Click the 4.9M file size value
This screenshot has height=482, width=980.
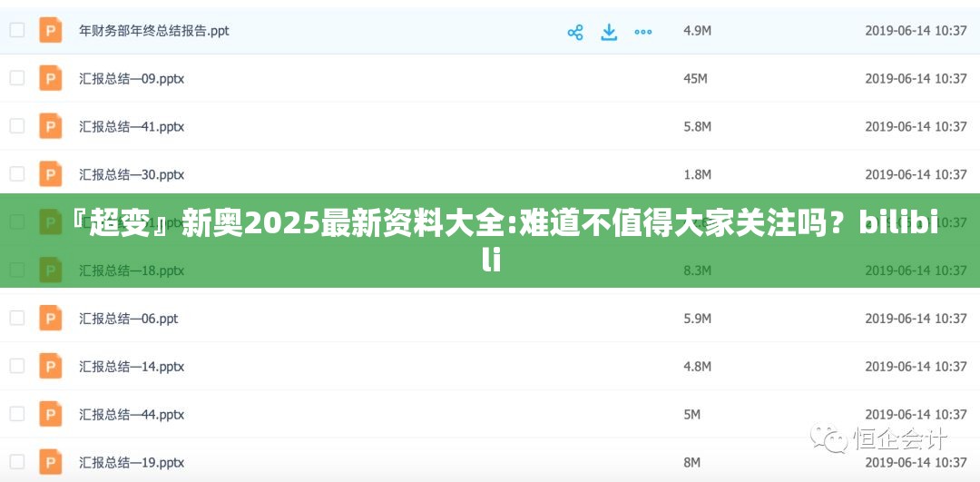coord(697,31)
